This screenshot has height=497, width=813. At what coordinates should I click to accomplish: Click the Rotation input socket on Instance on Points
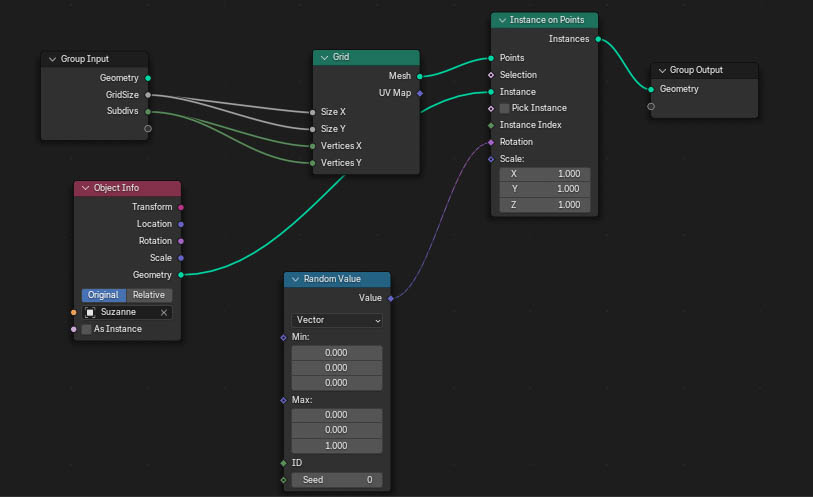(x=491, y=142)
